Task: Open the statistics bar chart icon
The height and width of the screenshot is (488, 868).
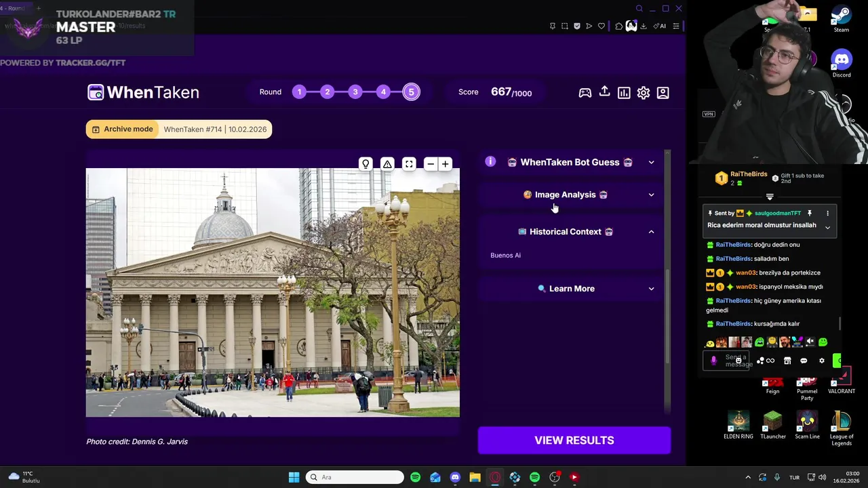Action: click(x=624, y=93)
